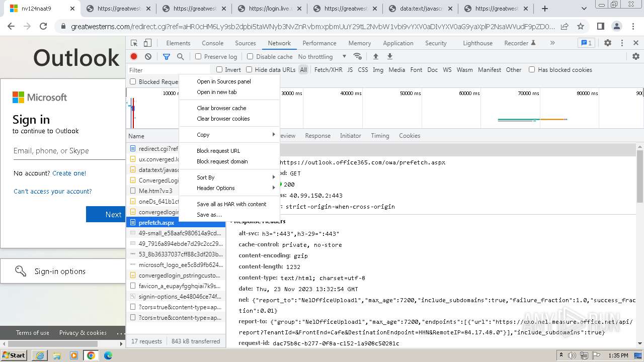Open DevTools settings gear icon
Screen dimensions: 644x362
[608, 43]
